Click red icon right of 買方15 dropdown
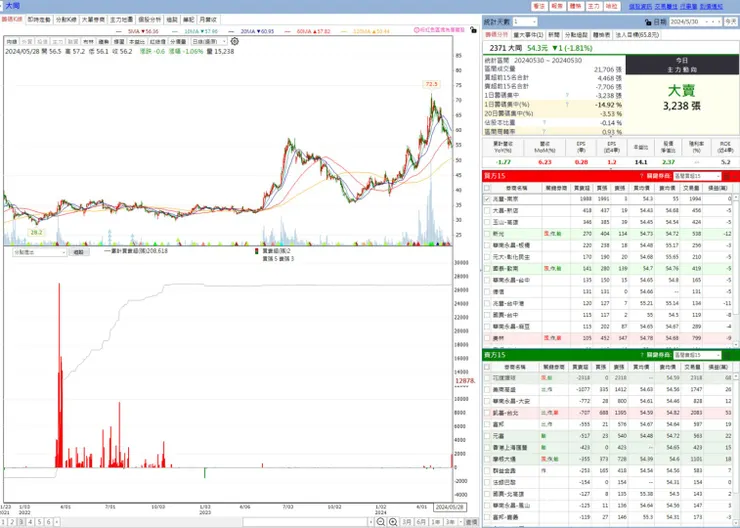The height and width of the screenshot is (528, 740). tap(726, 176)
